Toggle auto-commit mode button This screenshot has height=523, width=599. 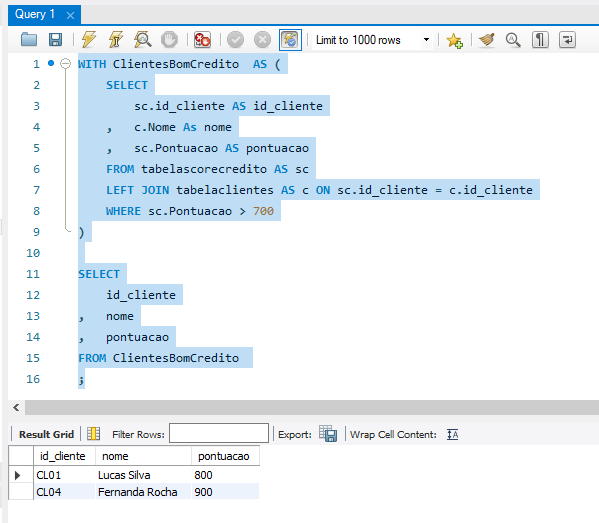click(x=290, y=40)
